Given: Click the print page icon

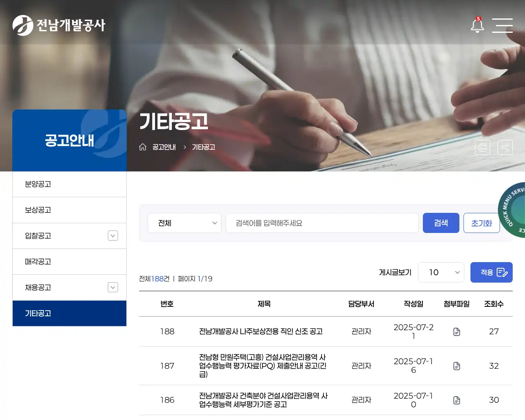Looking at the screenshot, I should point(482,147).
